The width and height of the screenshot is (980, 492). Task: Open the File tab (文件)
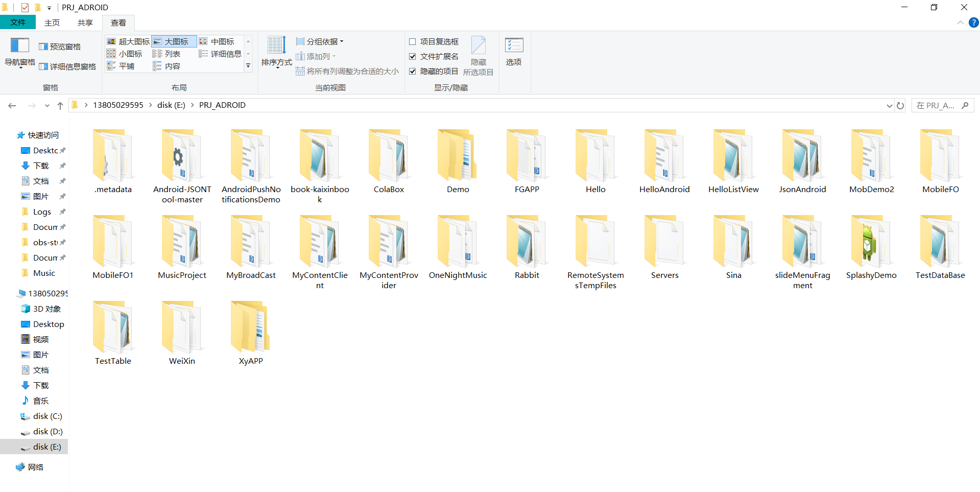18,22
